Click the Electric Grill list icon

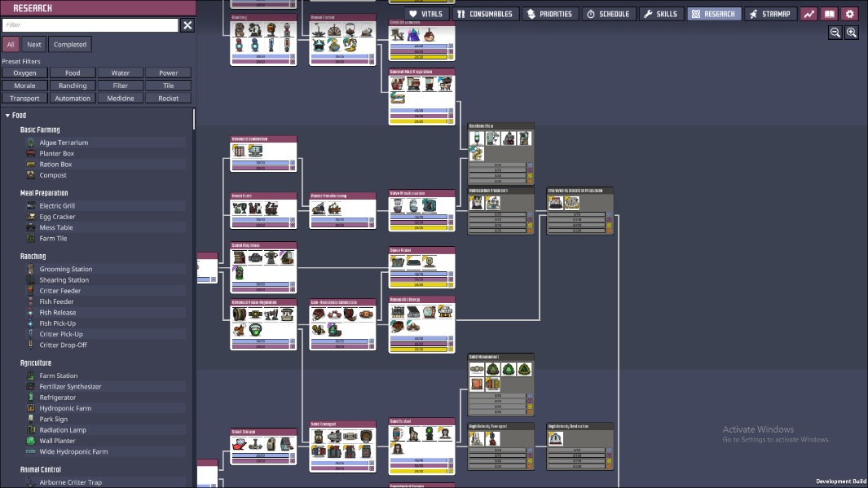tap(31, 205)
